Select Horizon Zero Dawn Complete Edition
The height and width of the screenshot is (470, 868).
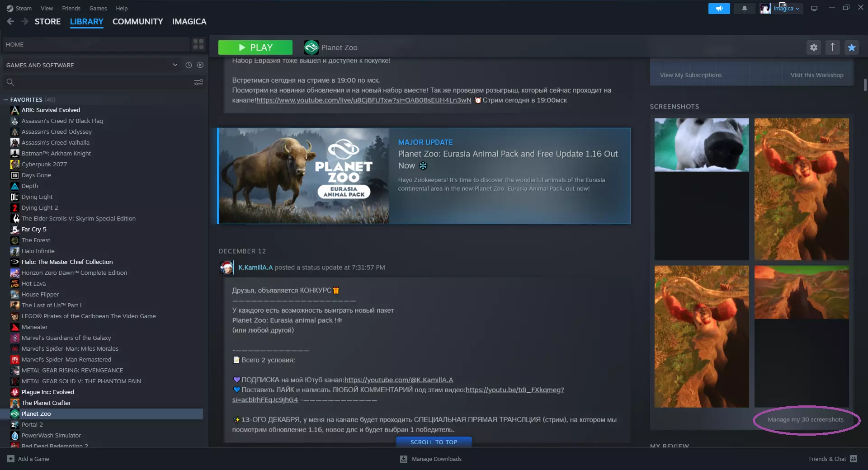click(x=74, y=273)
